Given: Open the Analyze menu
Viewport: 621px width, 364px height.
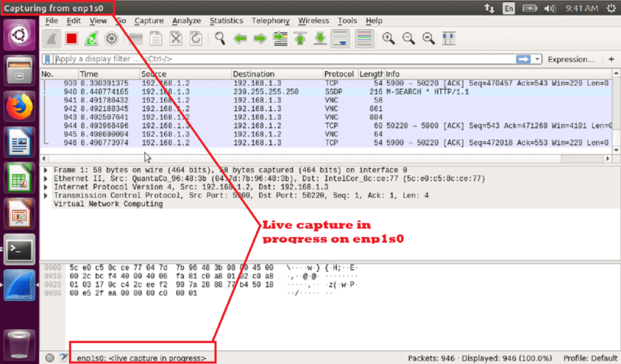Looking at the screenshot, I should coord(186,21).
